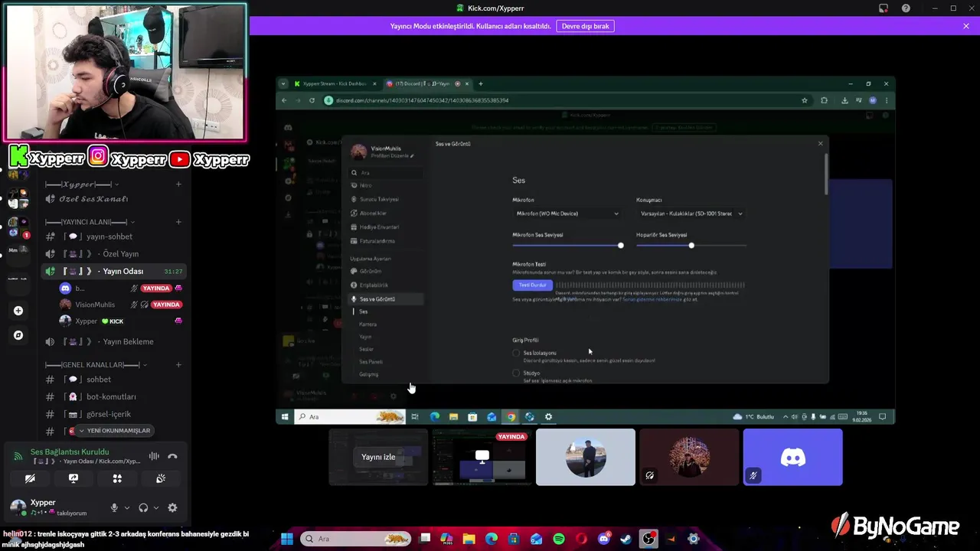Mute microphone in the user panel
This screenshot has height=551, width=980.
coord(114,507)
